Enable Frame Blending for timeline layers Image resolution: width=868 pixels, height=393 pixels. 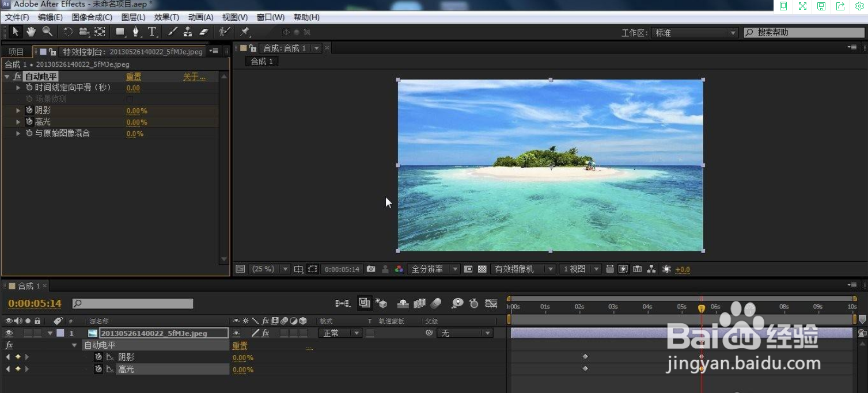419,303
